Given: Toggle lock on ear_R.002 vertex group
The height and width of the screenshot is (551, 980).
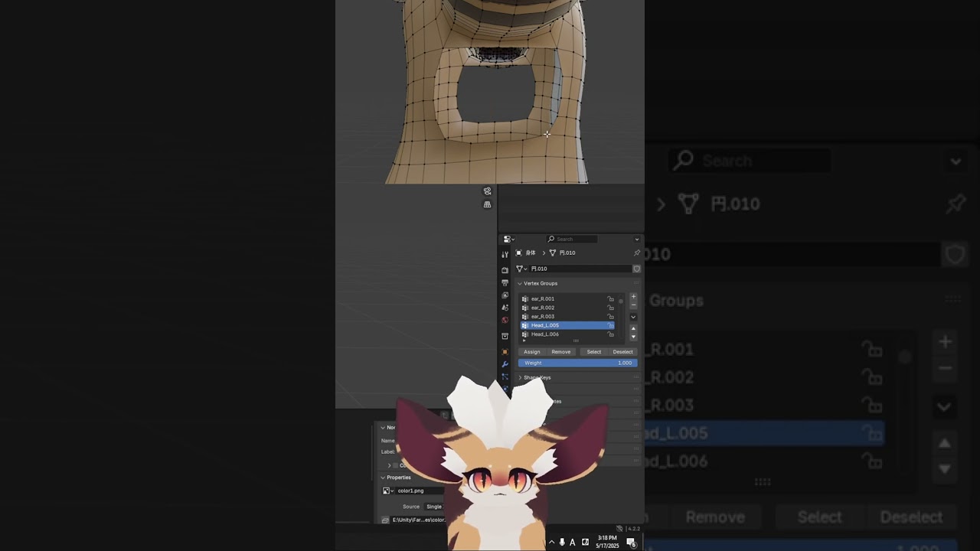Looking at the screenshot, I should coord(610,308).
